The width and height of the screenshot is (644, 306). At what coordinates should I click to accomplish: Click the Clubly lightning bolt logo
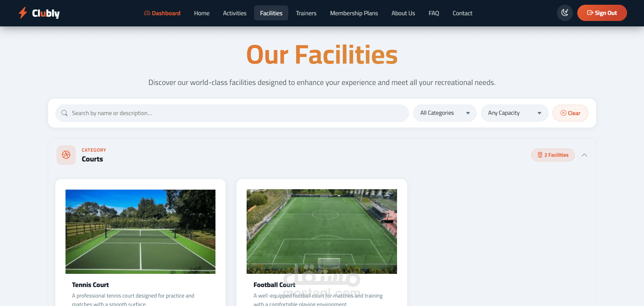pyautogui.click(x=23, y=13)
